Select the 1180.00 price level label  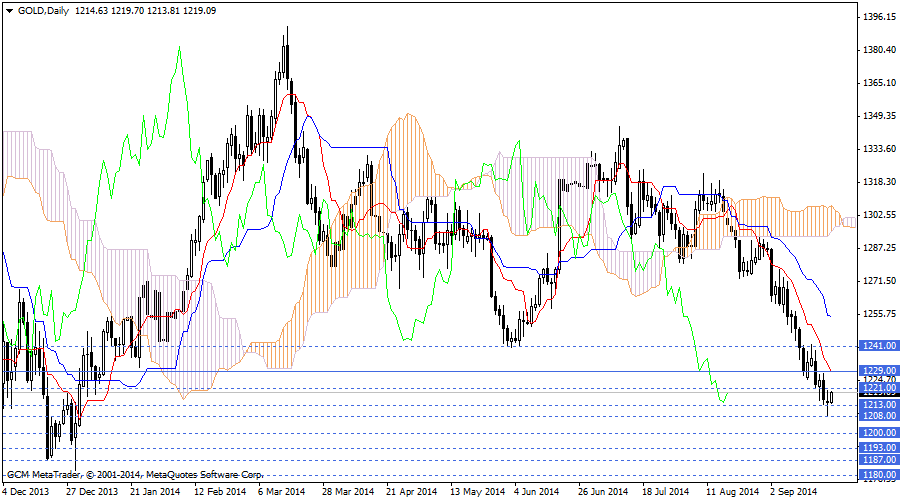(879, 475)
